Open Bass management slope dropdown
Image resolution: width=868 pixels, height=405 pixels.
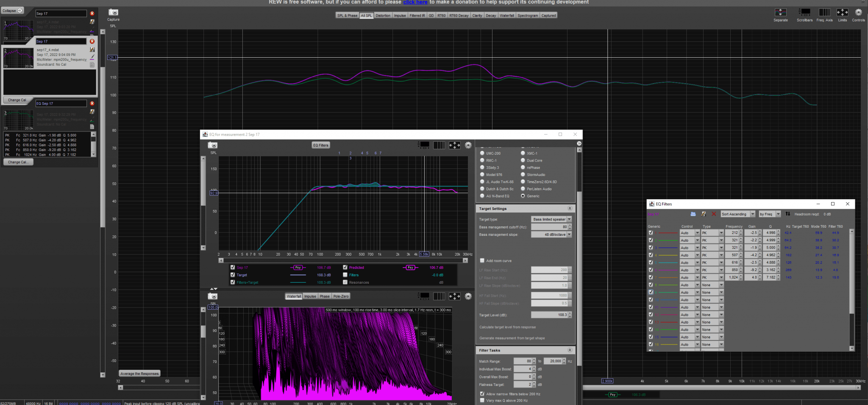pyautogui.click(x=551, y=235)
